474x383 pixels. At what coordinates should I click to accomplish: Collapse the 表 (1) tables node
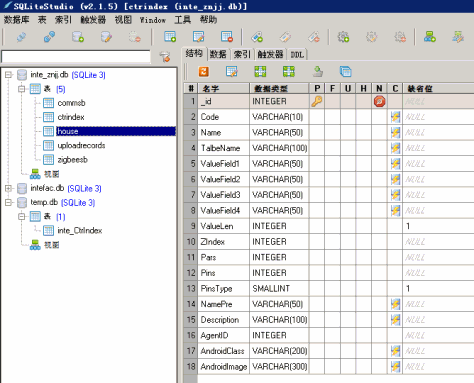22,217
